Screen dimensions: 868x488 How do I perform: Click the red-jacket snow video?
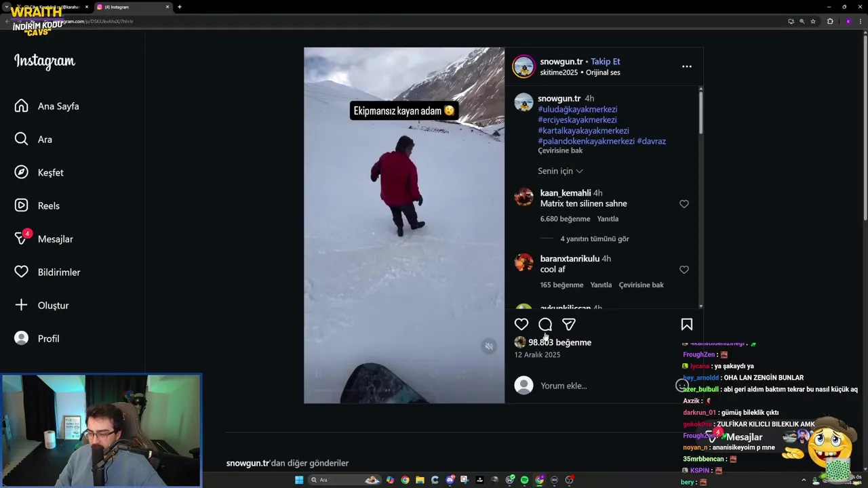(x=404, y=225)
